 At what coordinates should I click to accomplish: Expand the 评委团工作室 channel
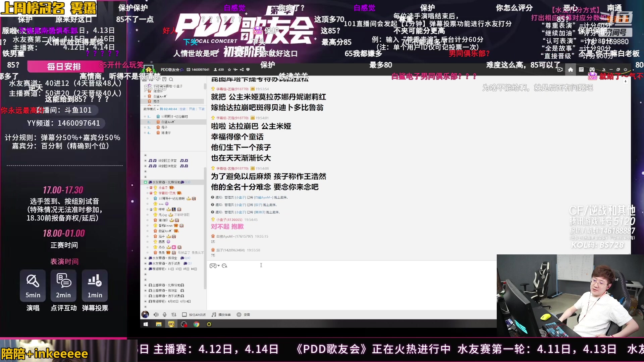pos(145,161)
